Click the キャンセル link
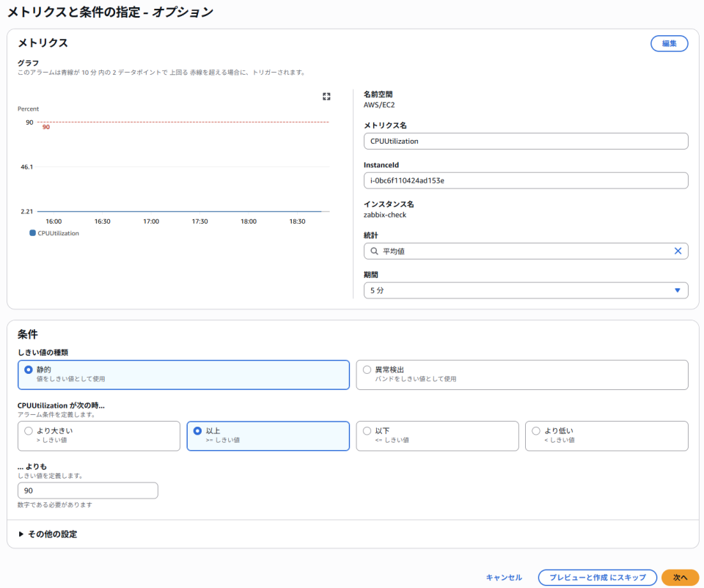704x588 pixels. [504, 577]
